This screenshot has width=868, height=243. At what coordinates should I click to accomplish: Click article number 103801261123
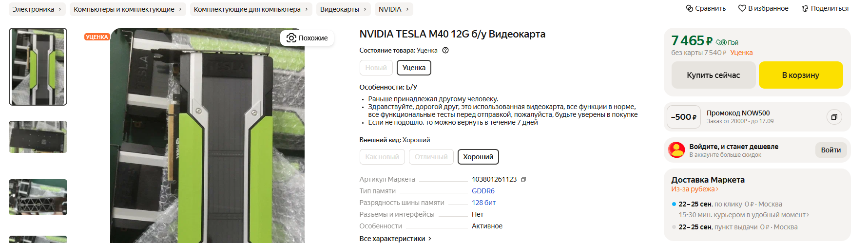(494, 179)
